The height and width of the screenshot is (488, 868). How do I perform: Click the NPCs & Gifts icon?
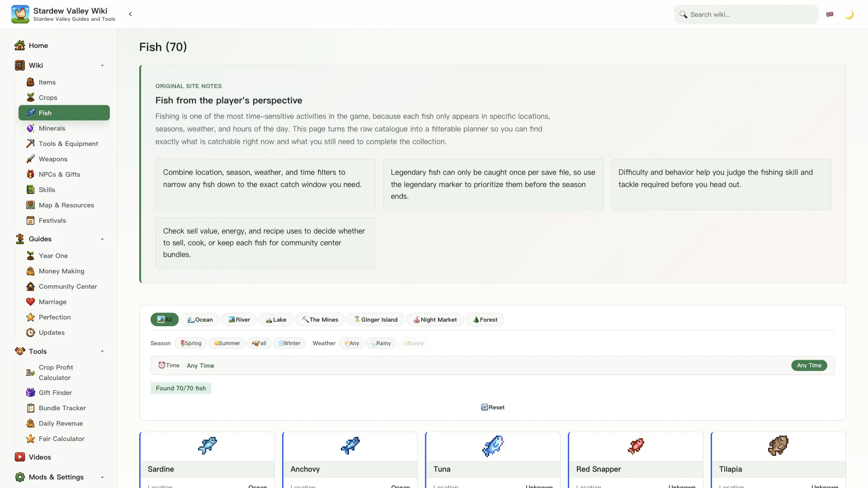tap(30, 174)
